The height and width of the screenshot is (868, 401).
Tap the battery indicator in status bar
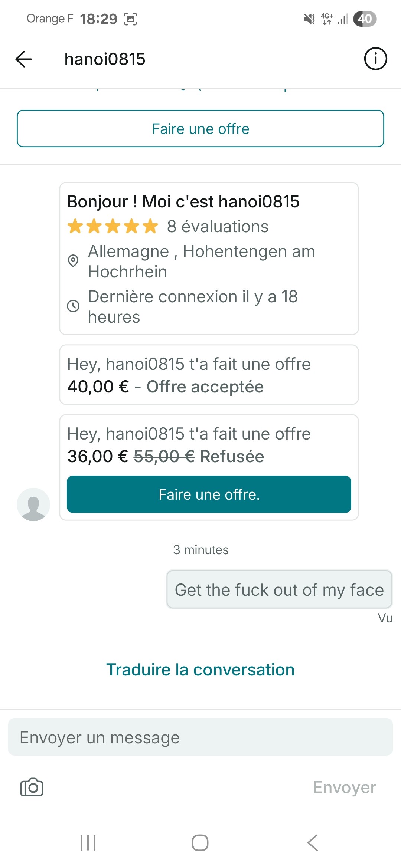coord(365,19)
